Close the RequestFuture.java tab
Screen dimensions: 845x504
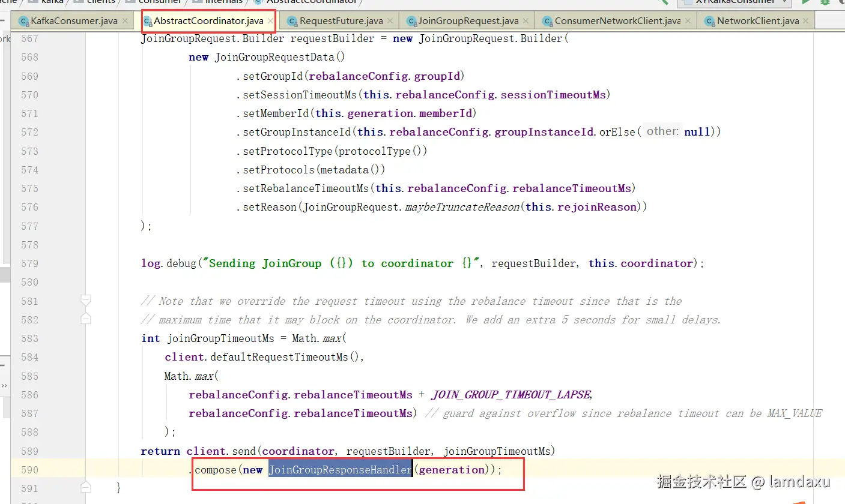click(x=390, y=21)
